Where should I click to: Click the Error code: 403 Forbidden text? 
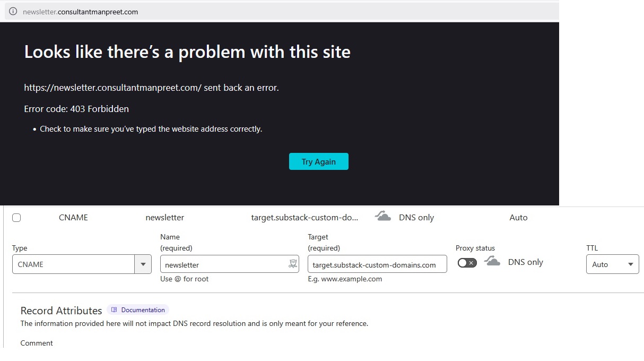(76, 109)
